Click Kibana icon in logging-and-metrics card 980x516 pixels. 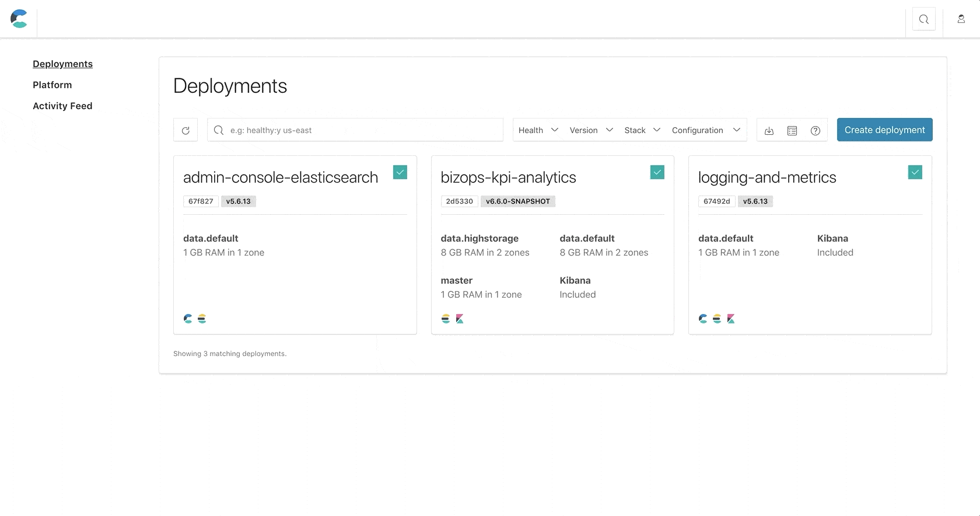point(731,319)
